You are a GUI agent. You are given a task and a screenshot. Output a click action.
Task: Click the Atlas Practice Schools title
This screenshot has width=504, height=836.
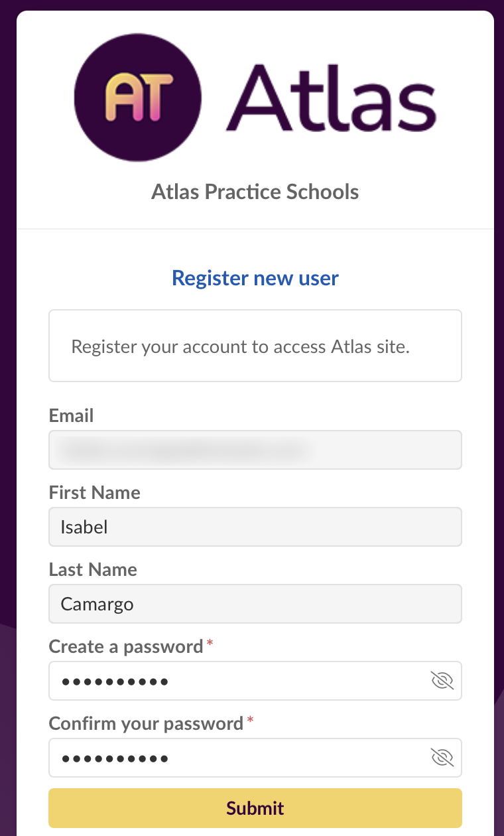pos(255,192)
